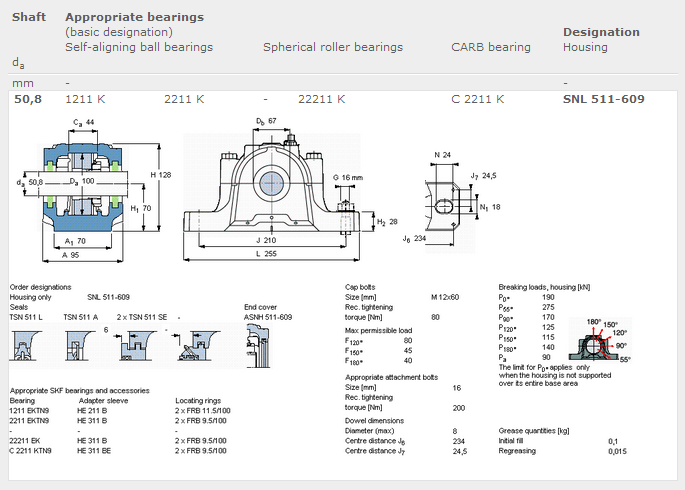Image resolution: width=685 pixels, height=490 pixels.
Task: Click the A 95 dimension label
Action: click(x=70, y=255)
